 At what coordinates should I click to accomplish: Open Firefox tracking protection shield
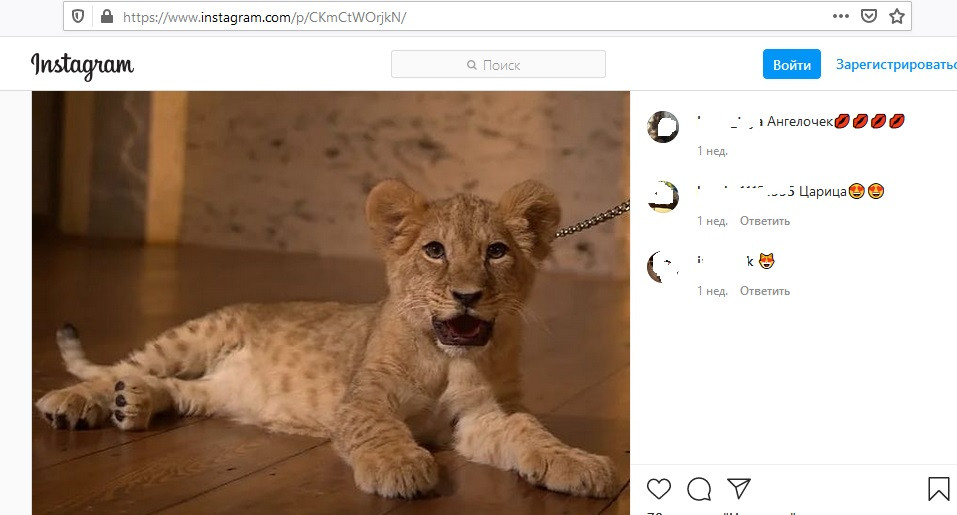pyautogui.click(x=79, y=17)
